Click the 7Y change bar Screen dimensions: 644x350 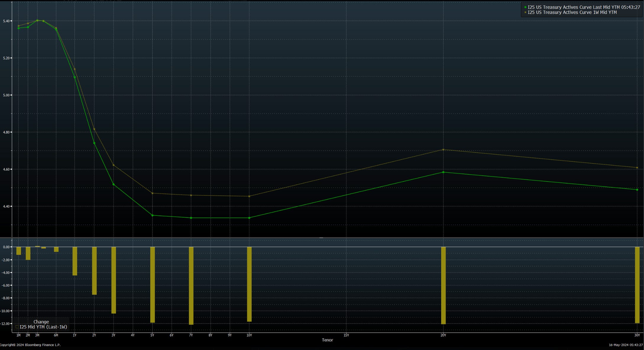(x=191, y=286)
